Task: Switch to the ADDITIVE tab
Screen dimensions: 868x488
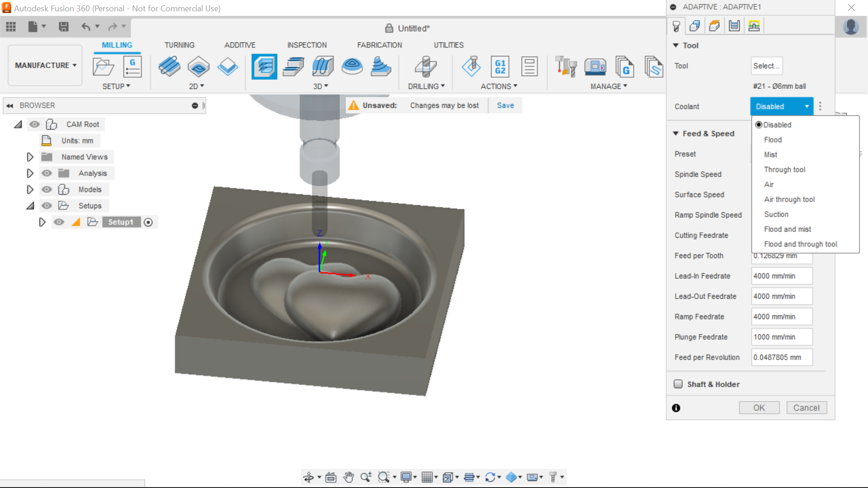Action: 240,45
